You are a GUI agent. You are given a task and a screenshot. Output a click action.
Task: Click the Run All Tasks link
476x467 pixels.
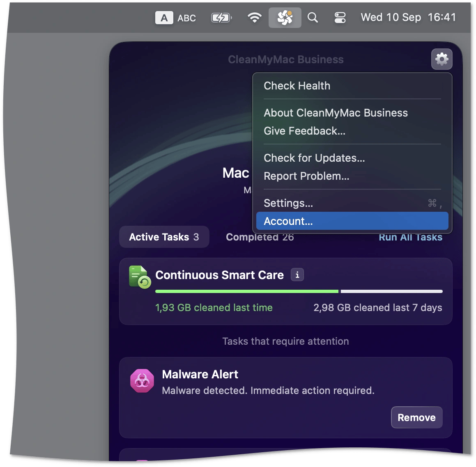pyautogui.click(x=410, y=237)
